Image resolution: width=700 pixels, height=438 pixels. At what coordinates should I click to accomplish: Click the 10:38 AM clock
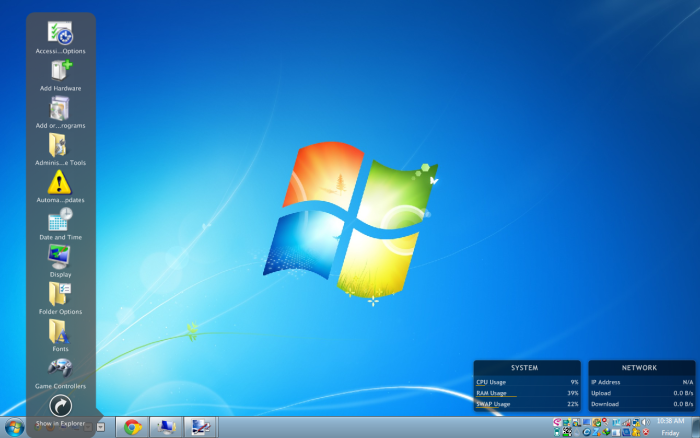[x=670, y=421]
